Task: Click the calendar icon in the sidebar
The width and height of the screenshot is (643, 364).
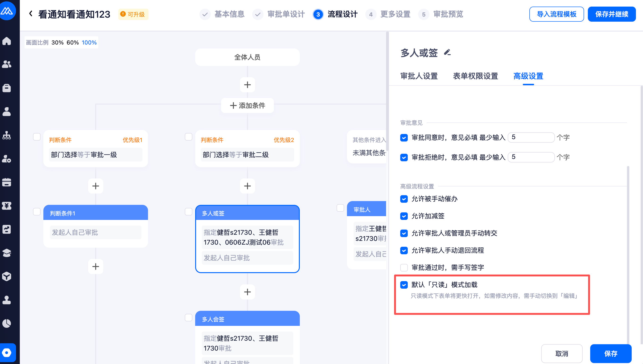Action: [7, 182]
